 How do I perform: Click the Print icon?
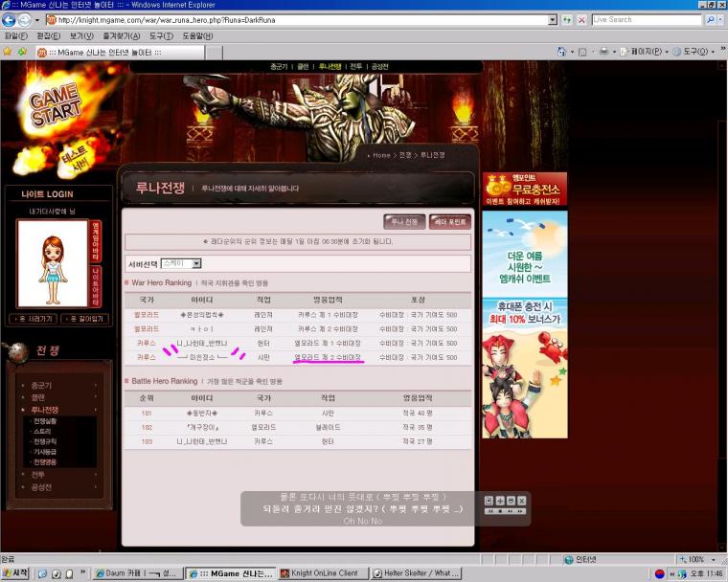click(603, 52)
